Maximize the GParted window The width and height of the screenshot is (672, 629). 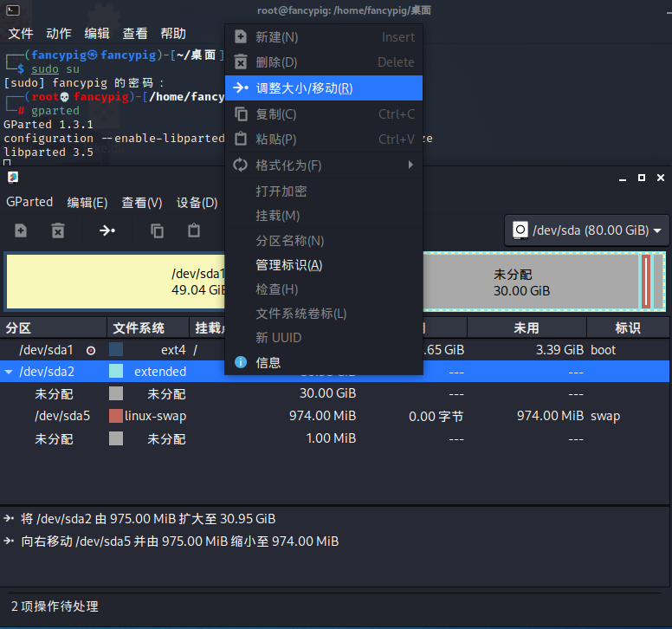pyautogui.click(x=642, y=178)
